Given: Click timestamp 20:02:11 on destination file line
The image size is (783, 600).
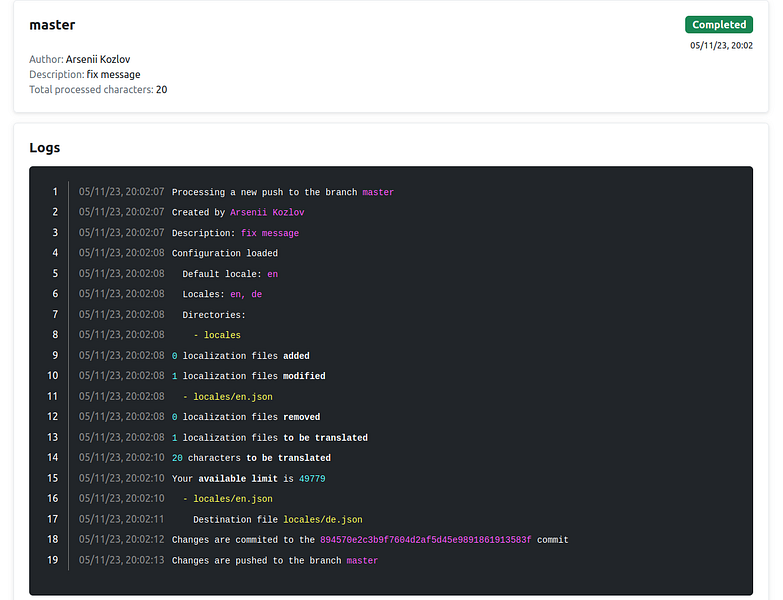Looking at the screenshot, I should pos(121,519).
